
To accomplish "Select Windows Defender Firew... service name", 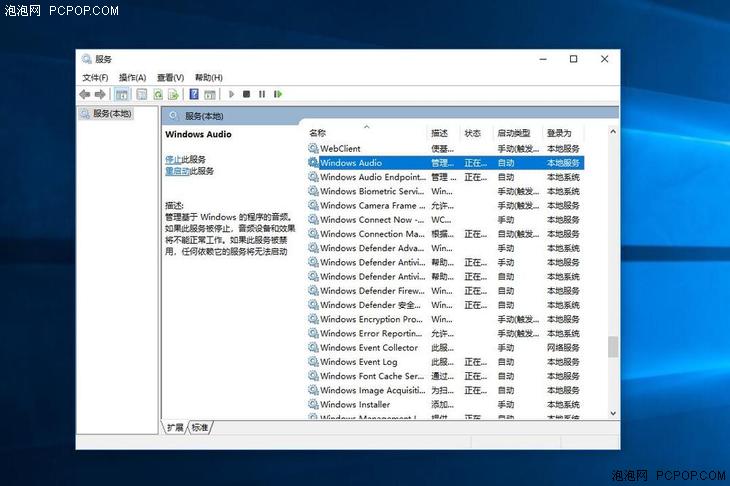I will pos(372,291).
